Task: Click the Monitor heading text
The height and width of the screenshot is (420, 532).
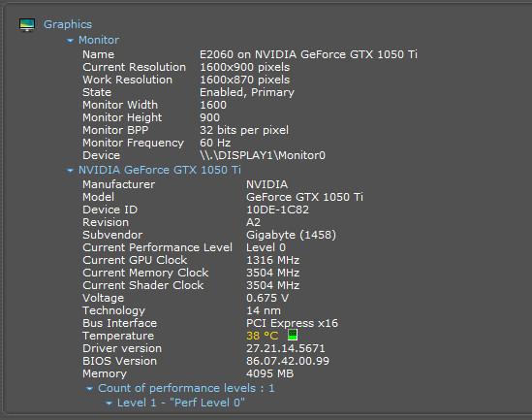Action: coord(99,40)
